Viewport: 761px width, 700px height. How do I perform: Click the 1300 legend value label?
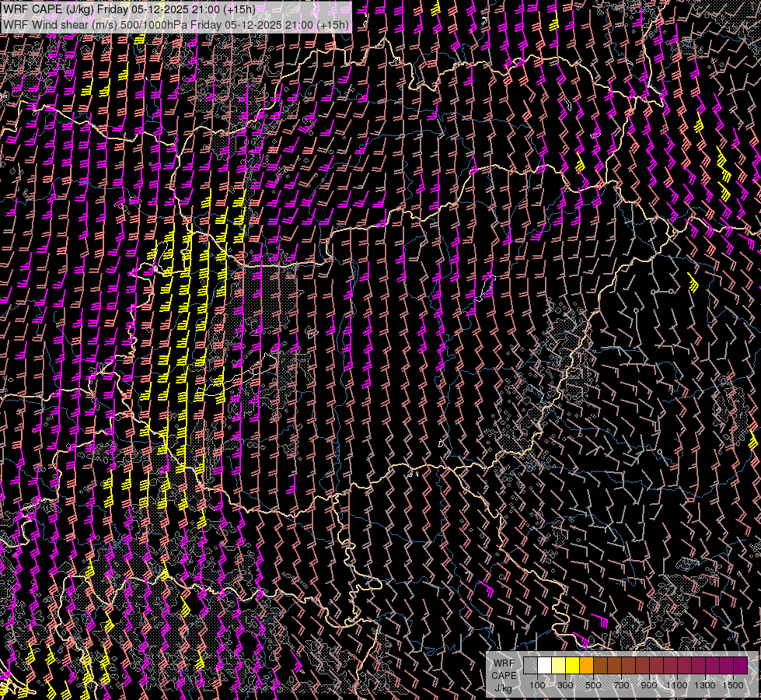pyautogui.click(x=705, y=684)
